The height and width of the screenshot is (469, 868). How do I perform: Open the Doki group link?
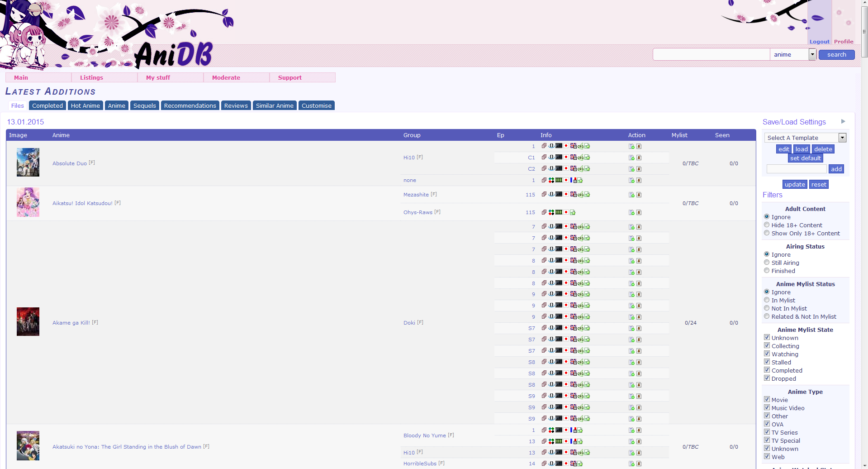[x=409, y=323]
